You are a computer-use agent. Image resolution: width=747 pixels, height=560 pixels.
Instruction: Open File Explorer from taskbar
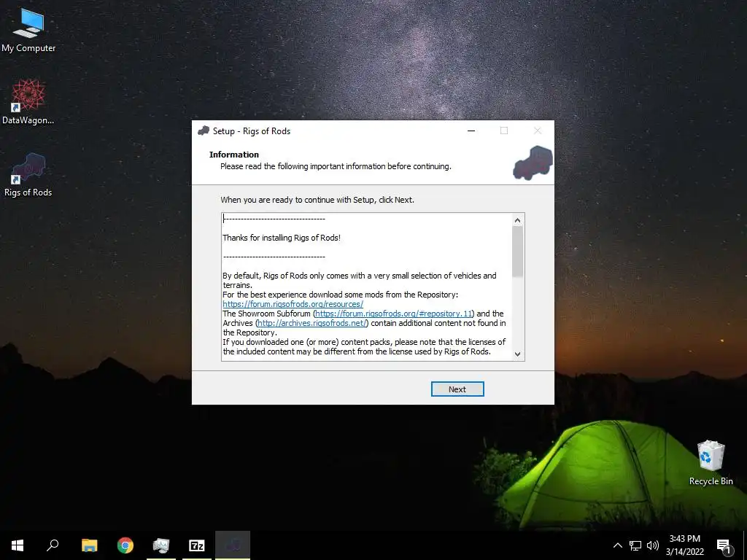tap(89, 545)
